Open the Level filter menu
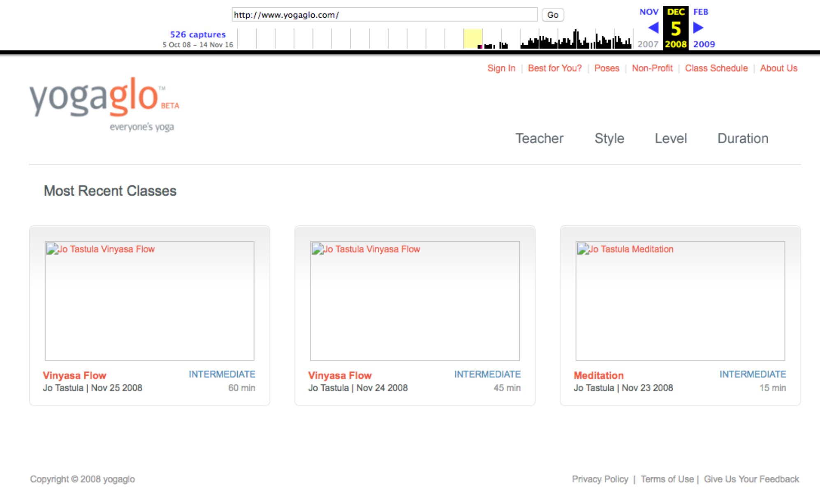 (671, 139)
